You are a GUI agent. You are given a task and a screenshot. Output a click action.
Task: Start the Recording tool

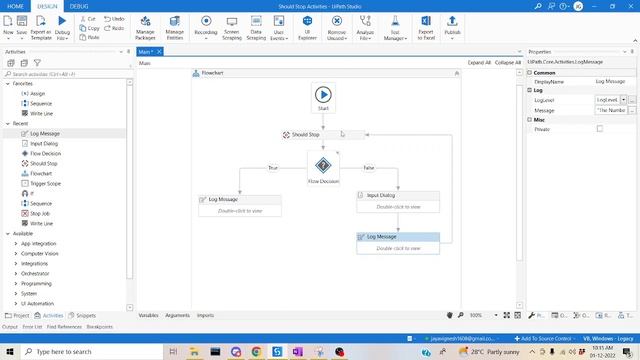(206, 27)
